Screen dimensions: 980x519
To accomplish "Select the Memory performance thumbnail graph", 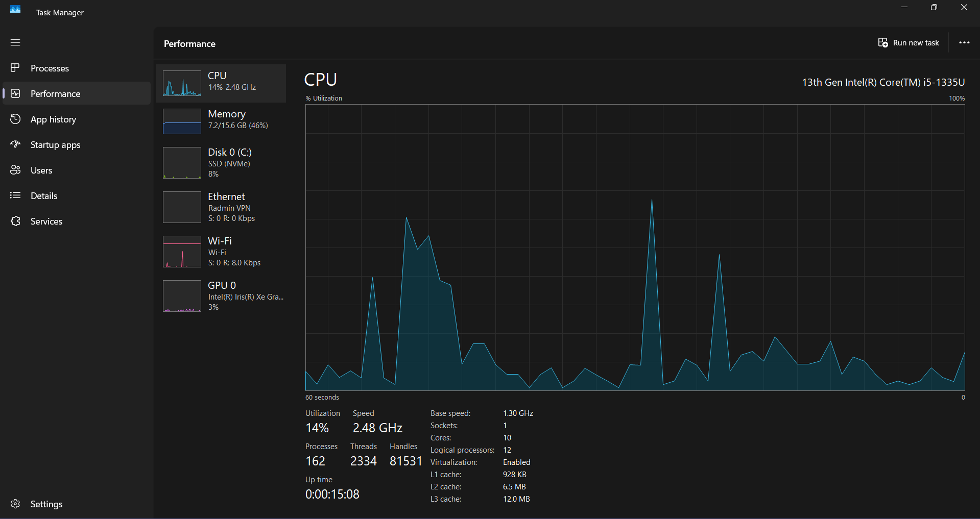I will point(182,121).
